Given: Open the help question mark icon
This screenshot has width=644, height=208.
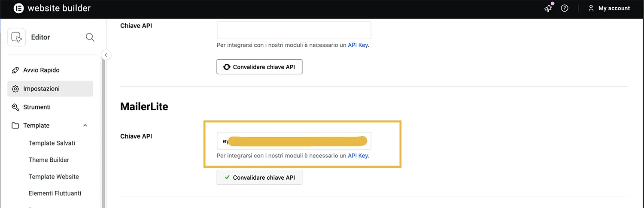Looking at the screenshot, I should pos(565,8).
